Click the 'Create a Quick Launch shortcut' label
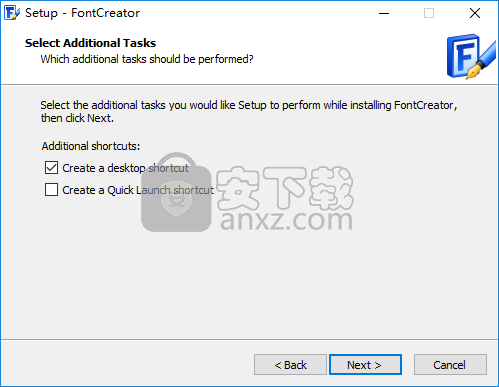Screen dimensions: 499x387 tap(138, 190)
